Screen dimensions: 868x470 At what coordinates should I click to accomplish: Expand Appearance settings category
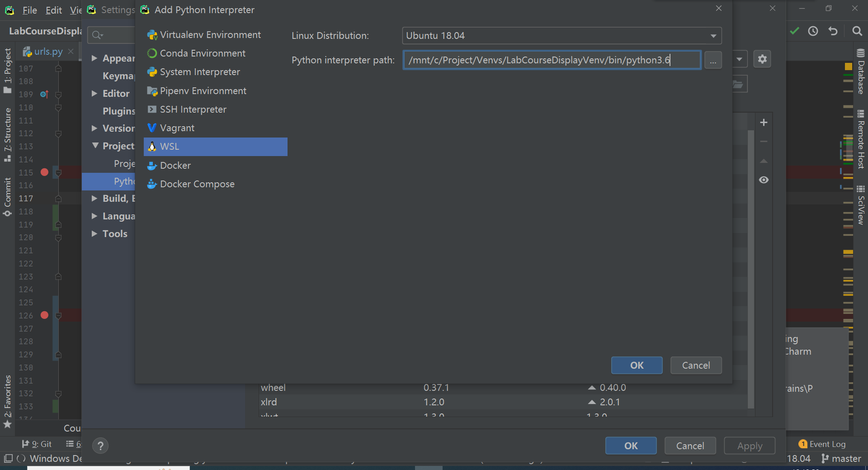[94, 58]
